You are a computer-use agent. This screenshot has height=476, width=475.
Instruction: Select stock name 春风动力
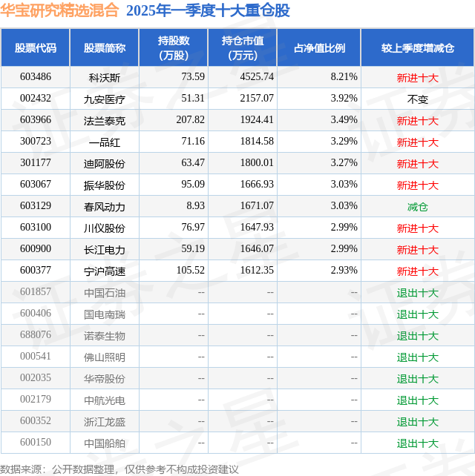(x=105, y=208)
